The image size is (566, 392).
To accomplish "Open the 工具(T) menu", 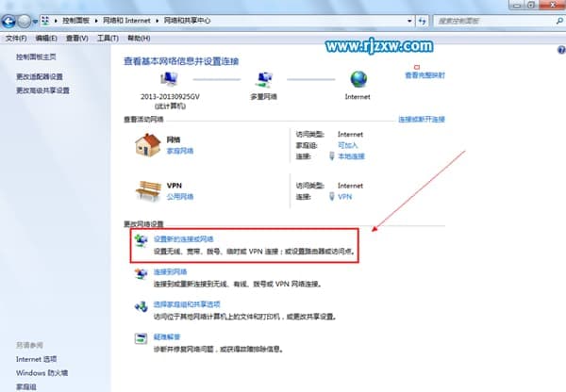I will point(108,39).
